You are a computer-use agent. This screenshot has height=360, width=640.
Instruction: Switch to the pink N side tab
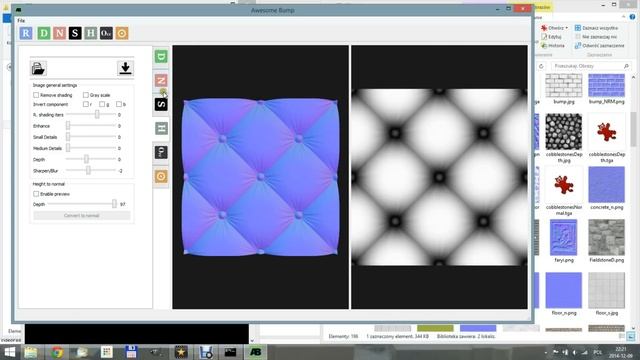(161, 80)
